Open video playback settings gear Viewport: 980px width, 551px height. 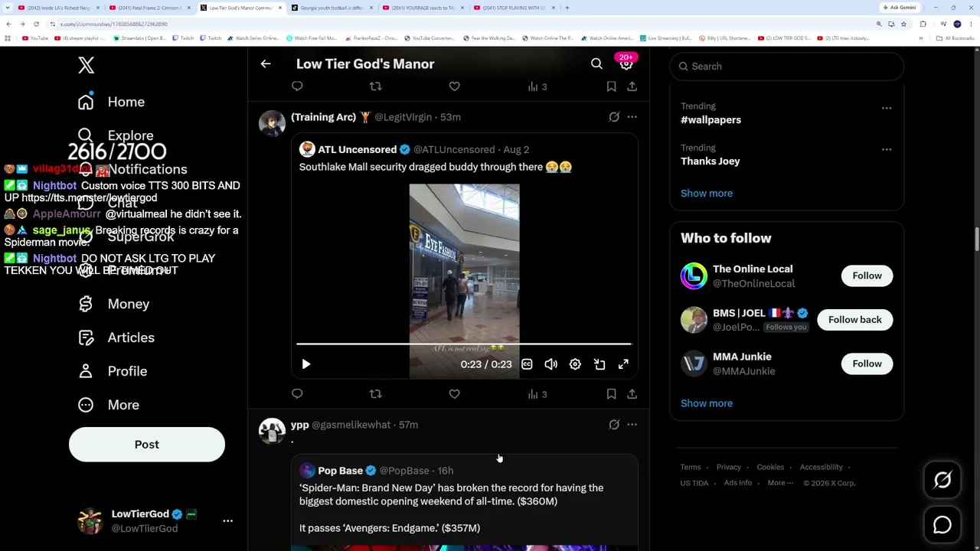(575, 364)
